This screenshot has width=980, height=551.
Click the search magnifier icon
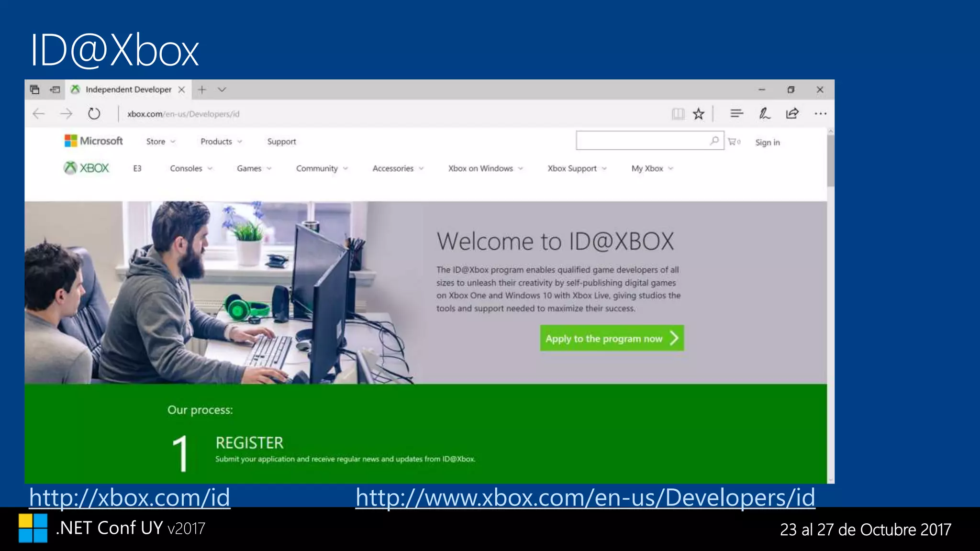pyautogui.click(x=714, y=141)
